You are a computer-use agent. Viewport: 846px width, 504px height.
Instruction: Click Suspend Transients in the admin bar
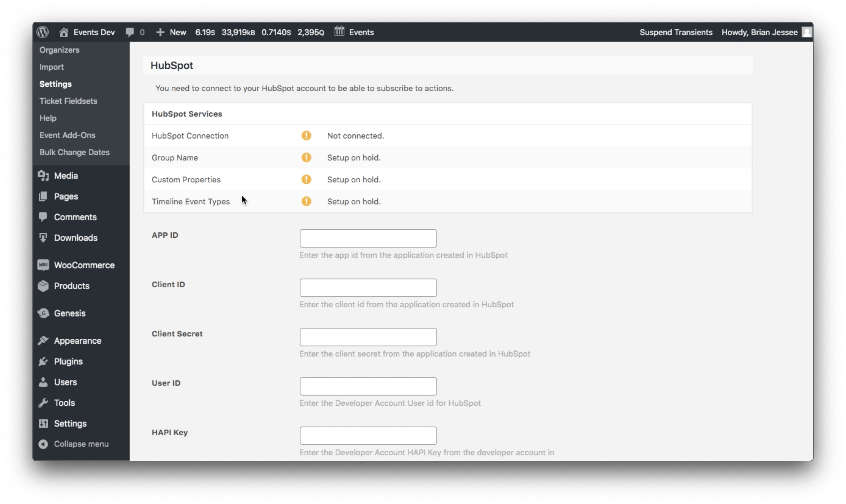coord(676,32)
